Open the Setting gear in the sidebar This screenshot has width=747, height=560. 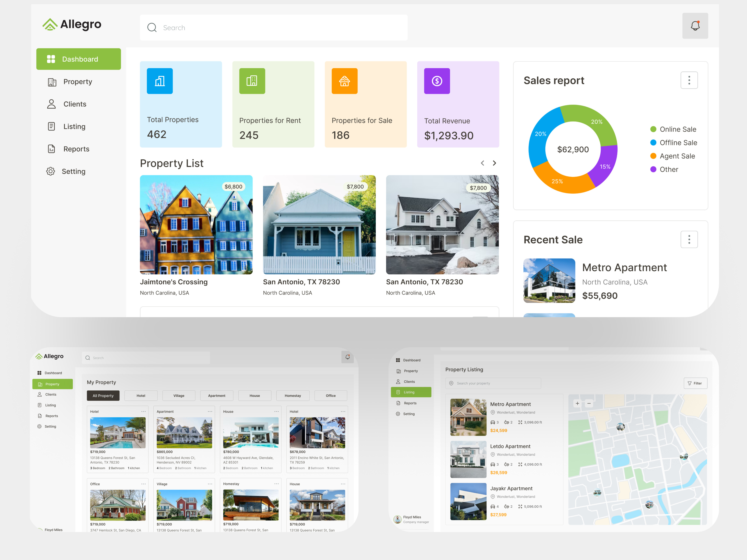click(x=50, y=171)
